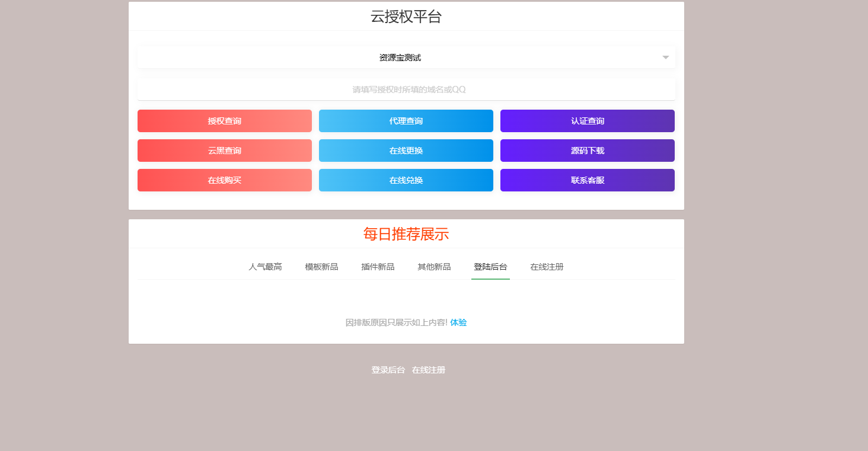This screenshot has height=451, width=868.
Task: Click the 每日推荐展示 heading
Action: click(x=406, y=234)
